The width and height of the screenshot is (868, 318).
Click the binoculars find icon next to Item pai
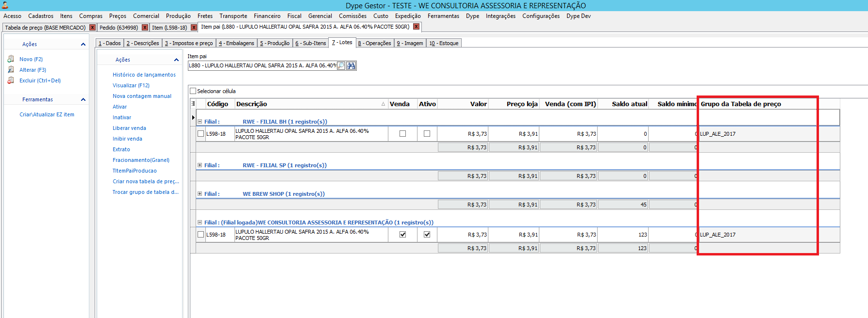pos(351,65)
